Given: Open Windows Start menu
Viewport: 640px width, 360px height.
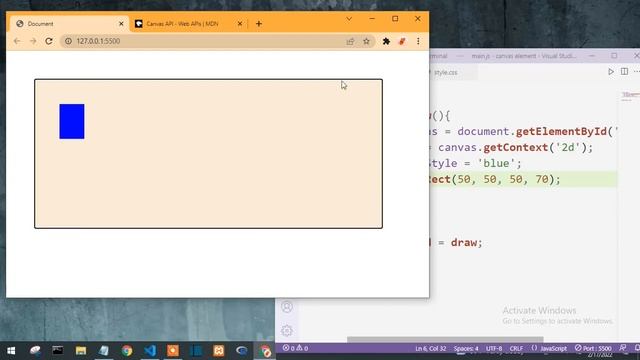Looking at the screenshot, I should pyautogui.click(x=11, y=351).
